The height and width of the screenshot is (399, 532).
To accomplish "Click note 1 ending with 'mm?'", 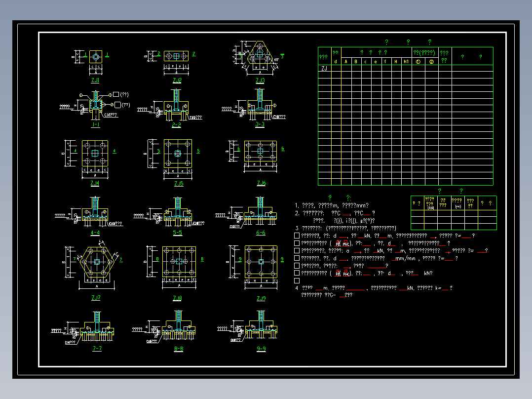I will coord(332,205).
